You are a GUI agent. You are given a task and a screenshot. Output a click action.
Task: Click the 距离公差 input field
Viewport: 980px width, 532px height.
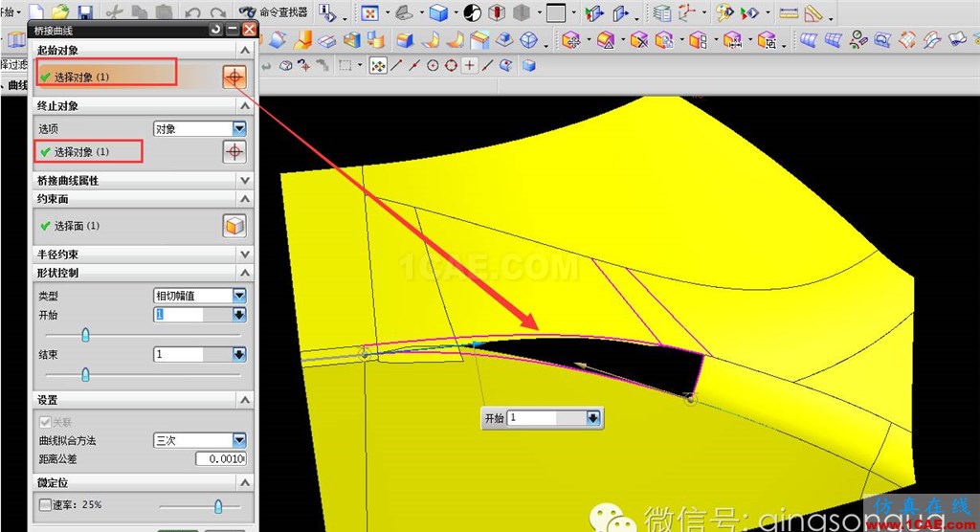coord(221,459)
